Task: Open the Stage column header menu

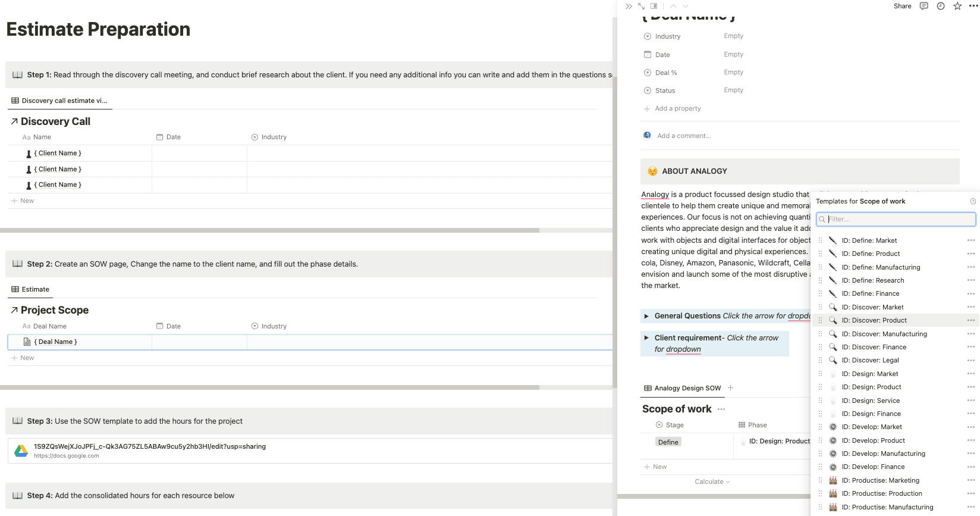Action: coord(670,425)
